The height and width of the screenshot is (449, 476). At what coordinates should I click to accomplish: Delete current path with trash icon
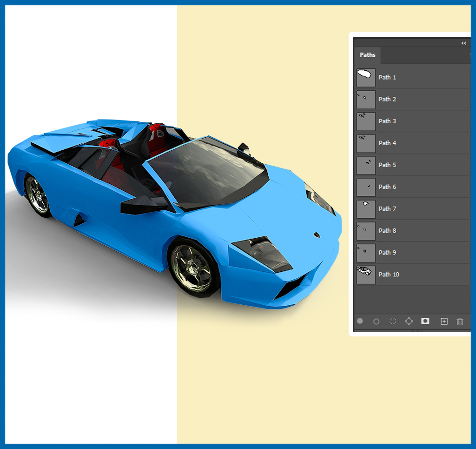[x=460, y=321]
